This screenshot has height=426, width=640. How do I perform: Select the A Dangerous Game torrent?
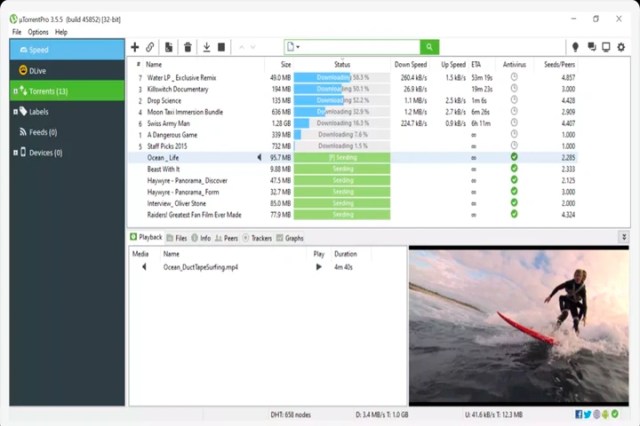point(353,135)
